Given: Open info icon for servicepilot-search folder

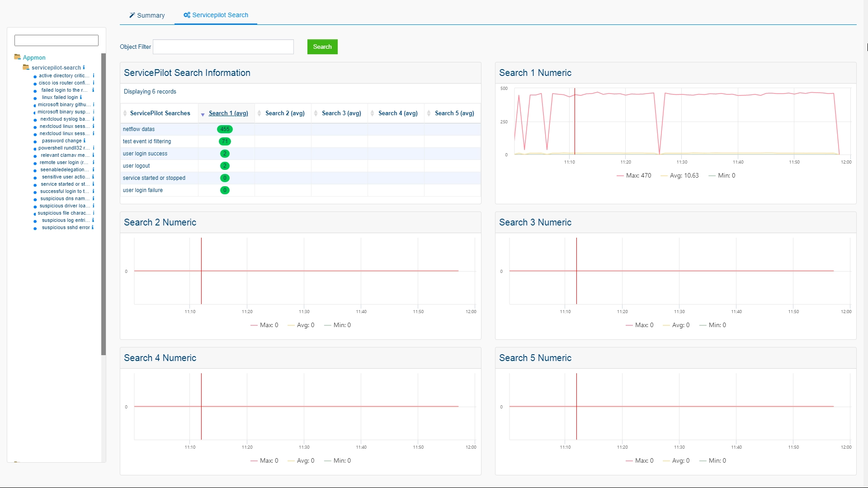Looking at the screenshot, I should pyautogui.click(x=84, y=68).
